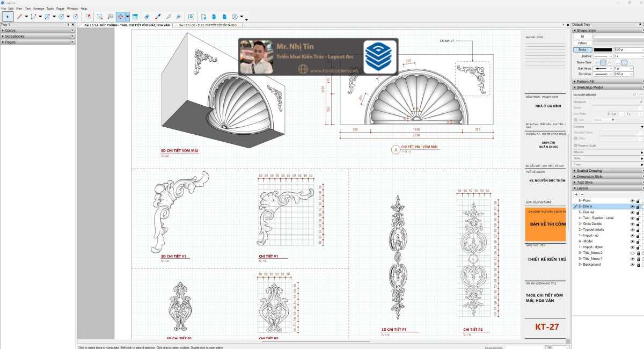Toggle the Fill button
644x349 pixels.
click(582, 37)
